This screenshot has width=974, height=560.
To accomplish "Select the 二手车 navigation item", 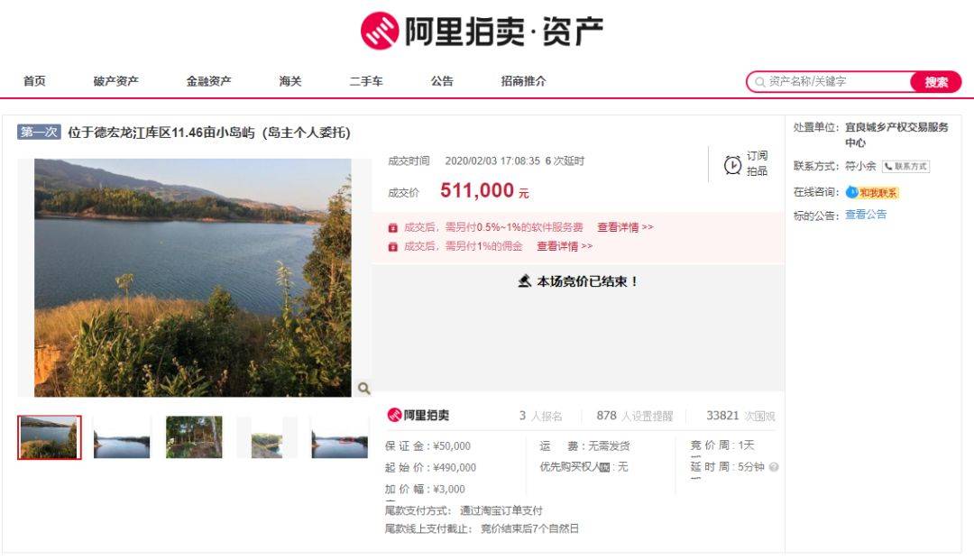I will pyautogui.click(x=366, y=81).
